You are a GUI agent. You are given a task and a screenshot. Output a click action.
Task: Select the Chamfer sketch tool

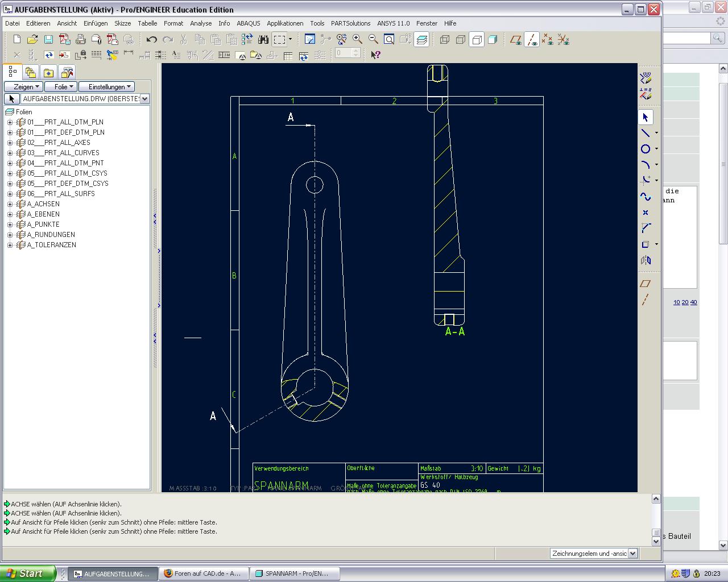tap(646, 228)
